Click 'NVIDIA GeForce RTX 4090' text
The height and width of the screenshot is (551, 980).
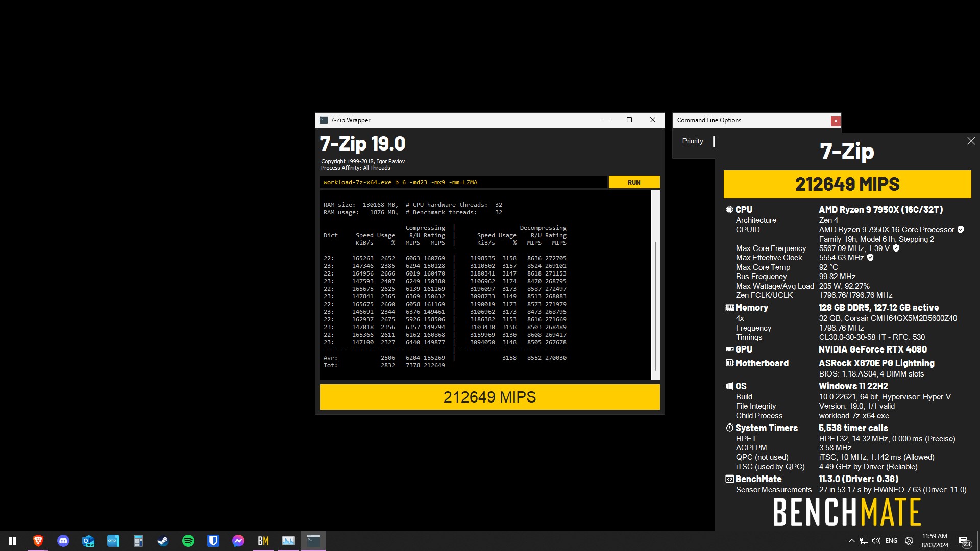pyautogui.click(x=873, y=349)
